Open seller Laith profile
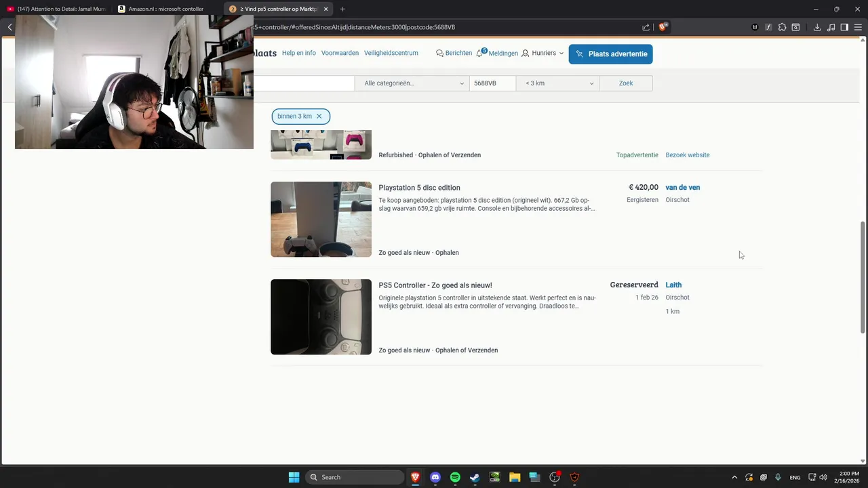The width and height of the screenshot is (868, 488). pos(673,285)
